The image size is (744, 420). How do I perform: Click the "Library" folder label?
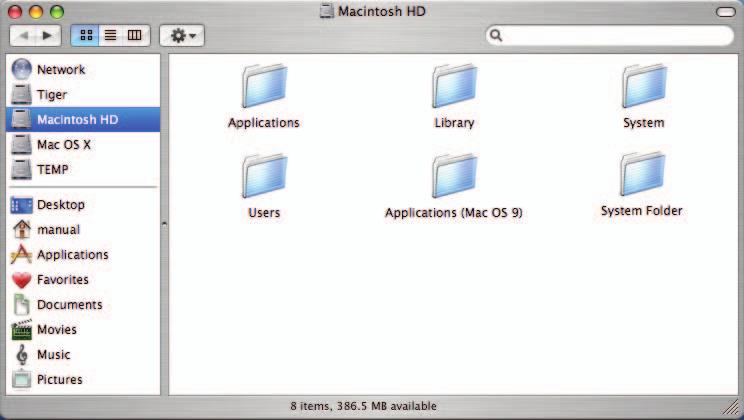pos(454,122)
